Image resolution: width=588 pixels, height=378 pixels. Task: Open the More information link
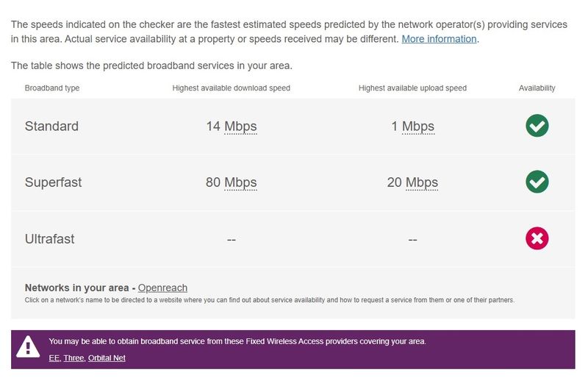click(x=439, y=39)
